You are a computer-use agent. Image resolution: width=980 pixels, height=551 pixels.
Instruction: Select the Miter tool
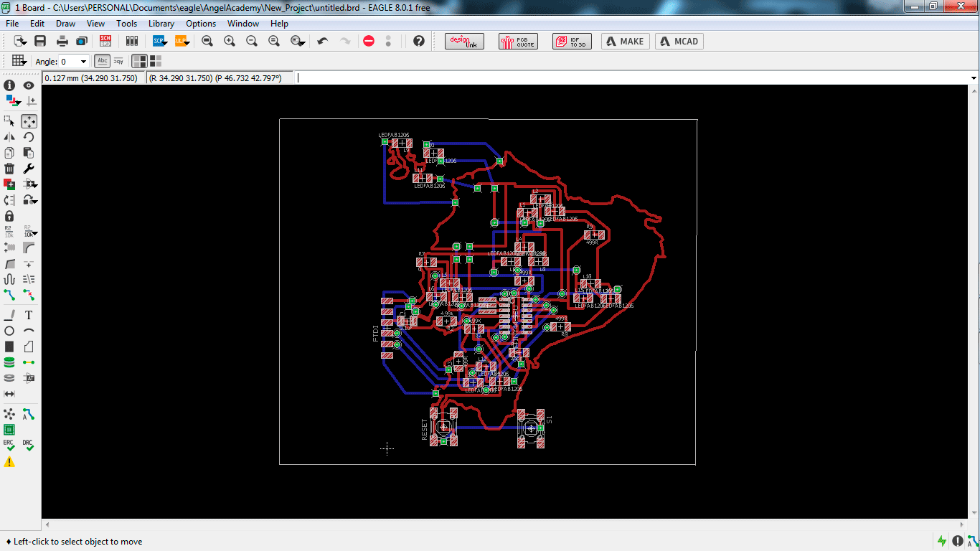tap(29, 248)
